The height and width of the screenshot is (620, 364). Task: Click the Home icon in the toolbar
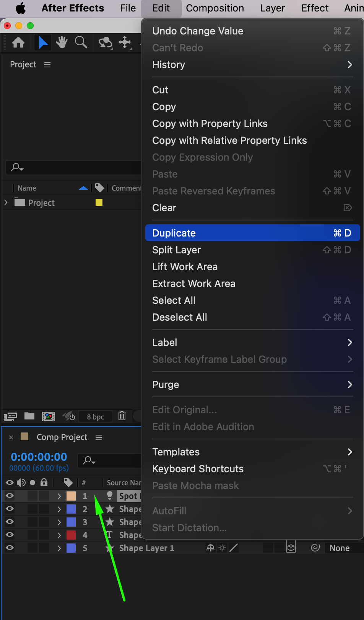coord(18,42)
